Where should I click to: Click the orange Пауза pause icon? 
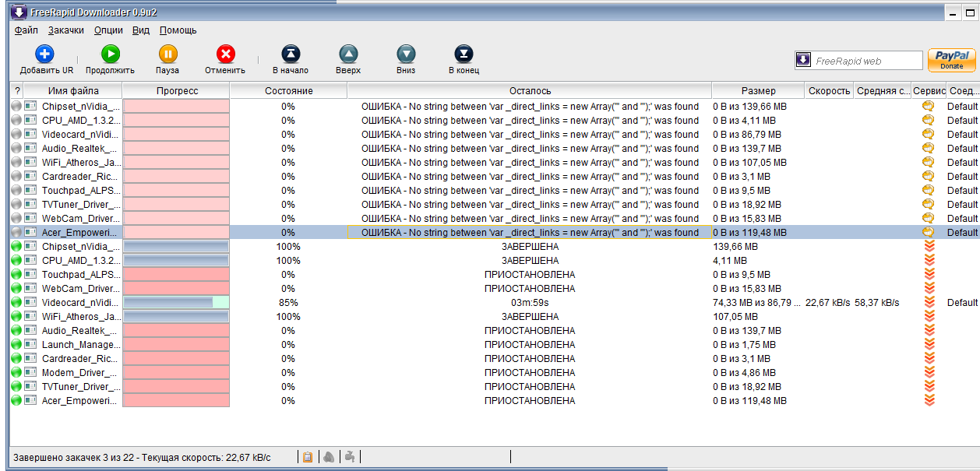pyautogui.click(x=167, y=54)
